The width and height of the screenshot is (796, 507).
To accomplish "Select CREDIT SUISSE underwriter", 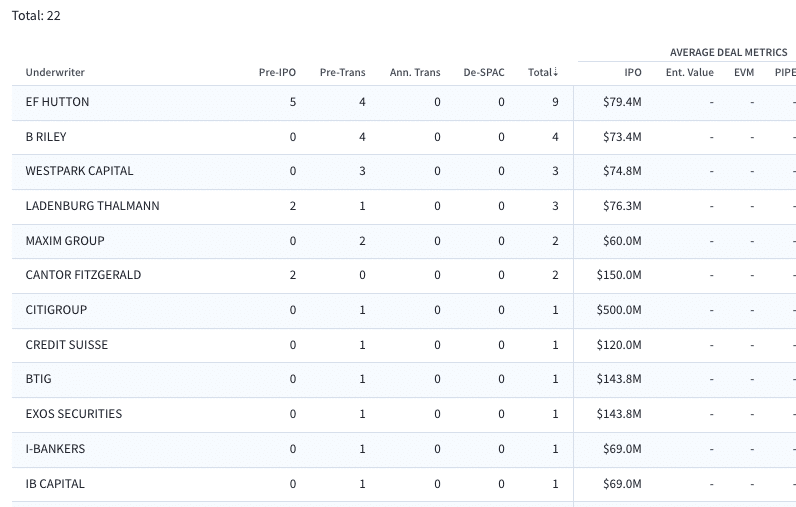I will point(67,345).
